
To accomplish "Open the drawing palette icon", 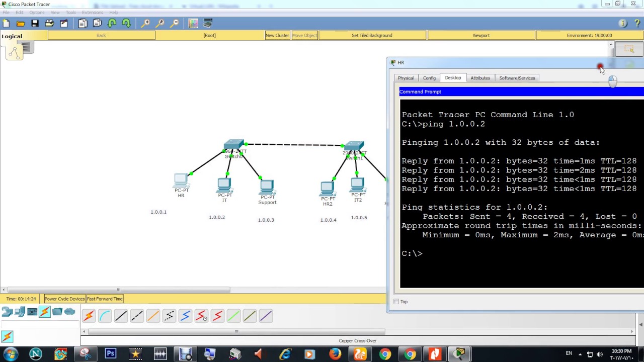I will (193, 24).
